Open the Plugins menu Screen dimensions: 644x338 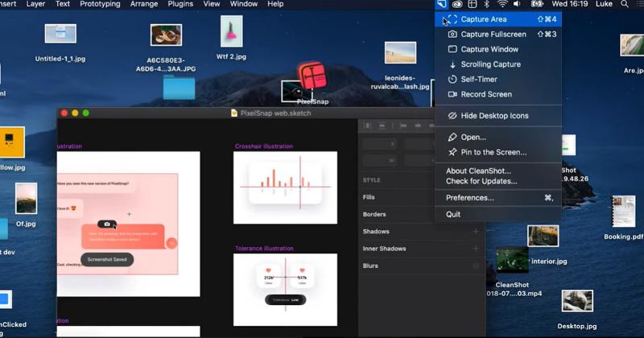coord(180,4)
